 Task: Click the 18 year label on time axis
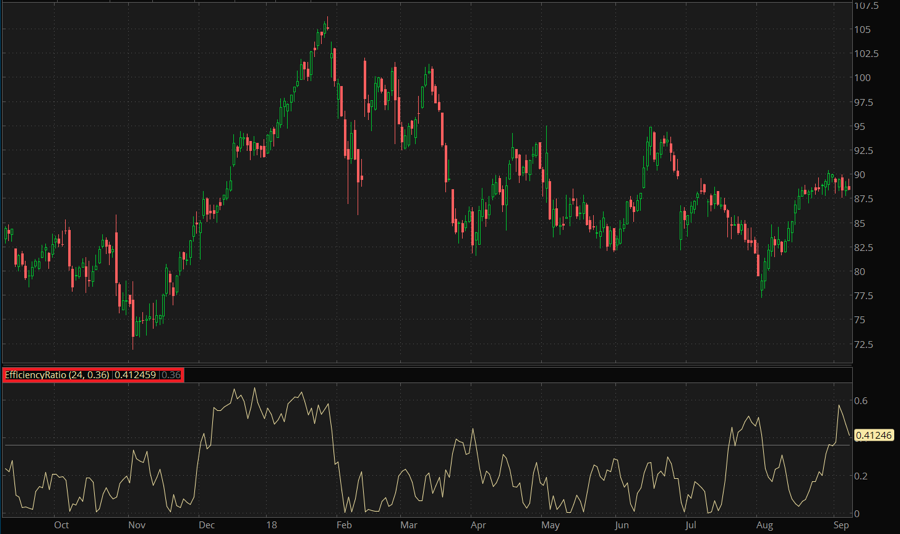(271, 524)
